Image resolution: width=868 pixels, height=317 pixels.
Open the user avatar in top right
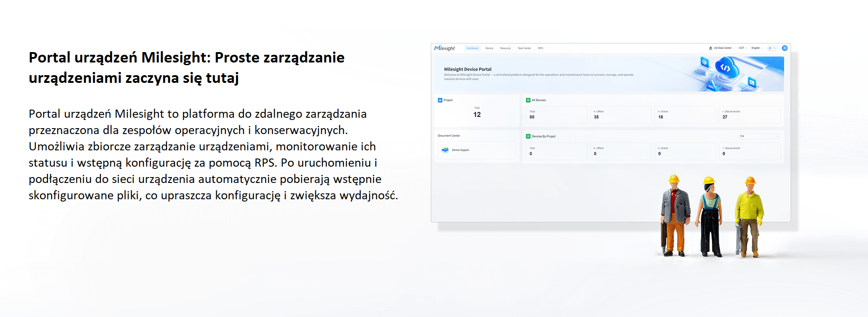(784, 48)
